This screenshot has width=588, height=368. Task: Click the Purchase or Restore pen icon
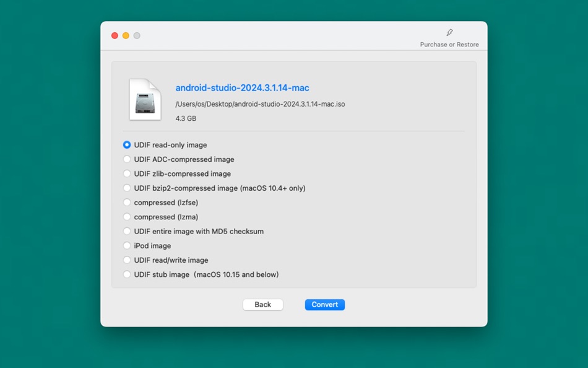pyautogui.click(x=449, y=33)
